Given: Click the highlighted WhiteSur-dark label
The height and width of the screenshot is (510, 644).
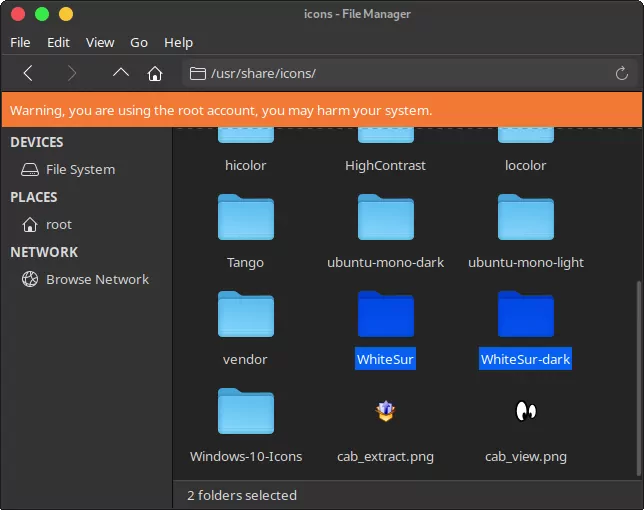Looking at the screenshot, I should (525, 359).
